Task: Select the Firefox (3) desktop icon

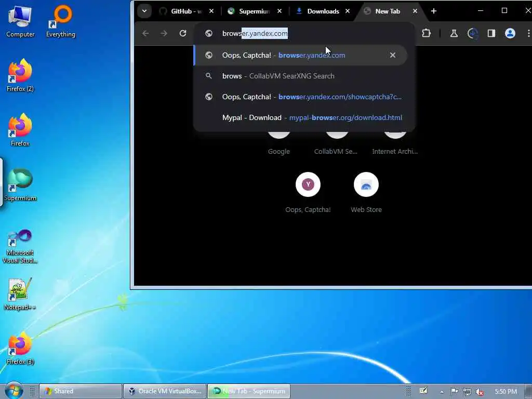Action: point(20,349)
